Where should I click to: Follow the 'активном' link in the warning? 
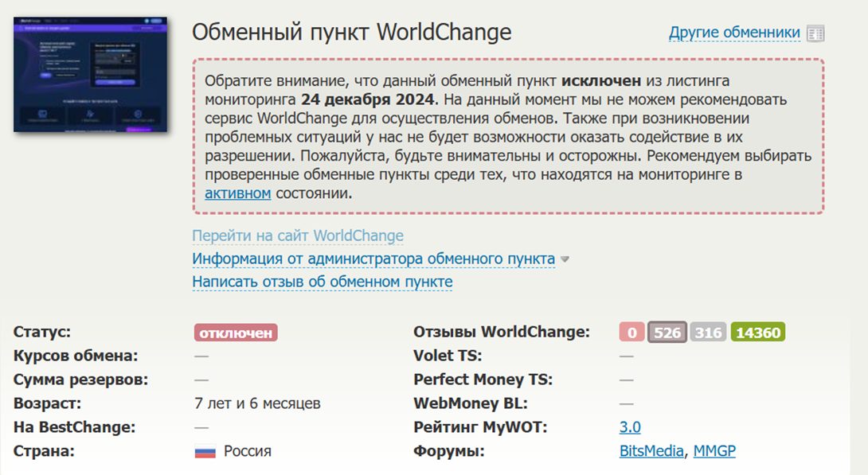(x=237, y=193)
